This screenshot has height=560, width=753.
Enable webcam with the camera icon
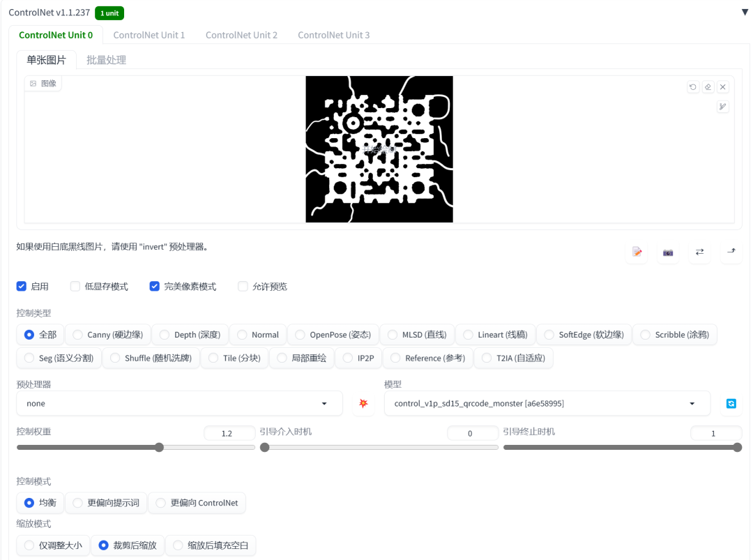tap(668, 252)
